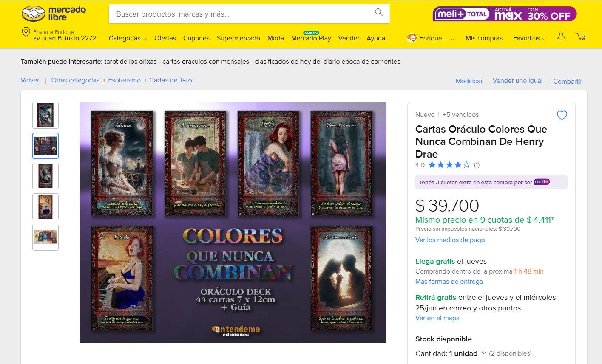Screen dimensions: 602x364
Task: Click Mismo precio en 9 cuotas text
Action: pyautogui.click(x=485, y=220)
